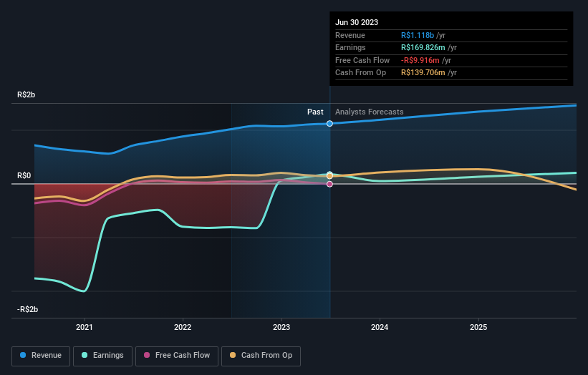Click the 2023 x-axis label
588x375 pixels.
pyautogui.click(x=281, y=328)
